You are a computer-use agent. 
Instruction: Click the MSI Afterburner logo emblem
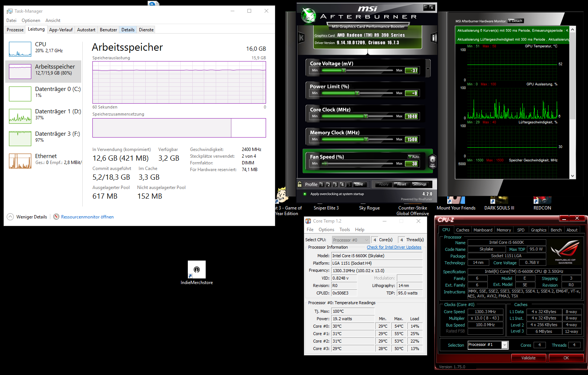click(309, 15)
